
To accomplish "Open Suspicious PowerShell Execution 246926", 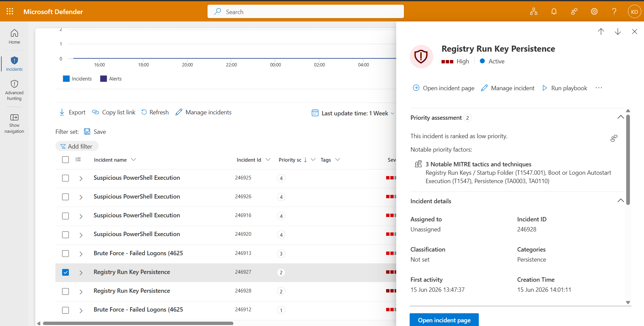I will tap(137, 197).
